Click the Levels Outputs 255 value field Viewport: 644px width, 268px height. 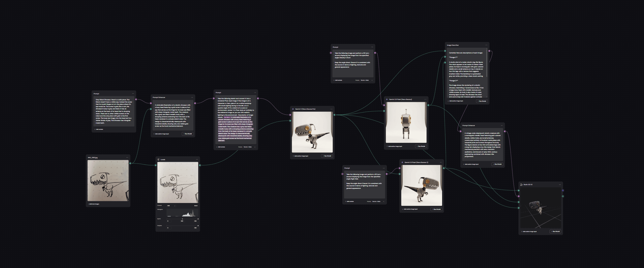click(x=195, y=228)
